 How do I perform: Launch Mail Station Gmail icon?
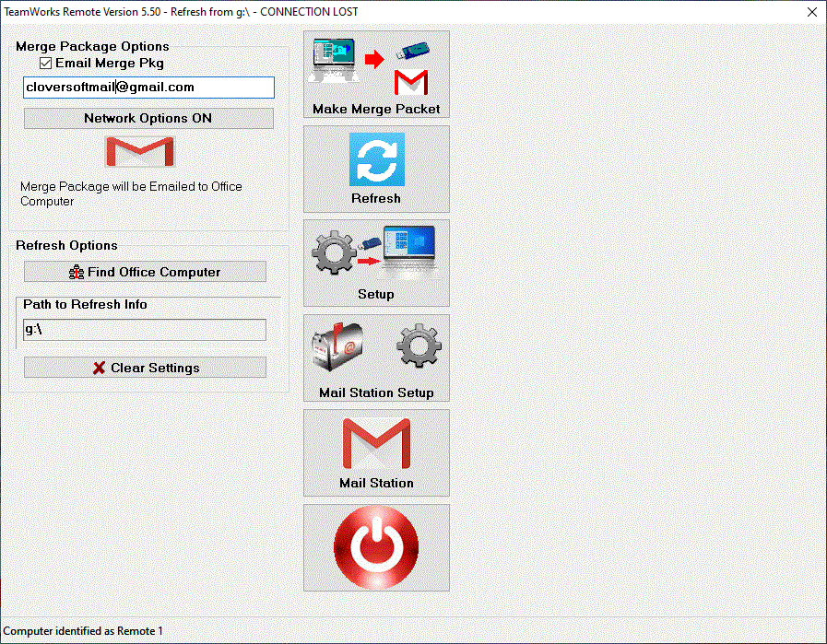(376, 453)
